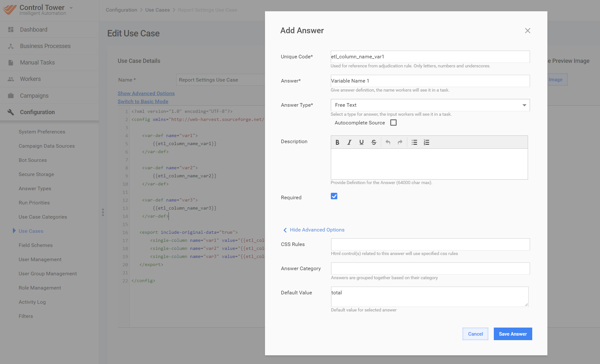600x364 pixels.
Task: Open User Management page
Action: [x=40, y=260]
